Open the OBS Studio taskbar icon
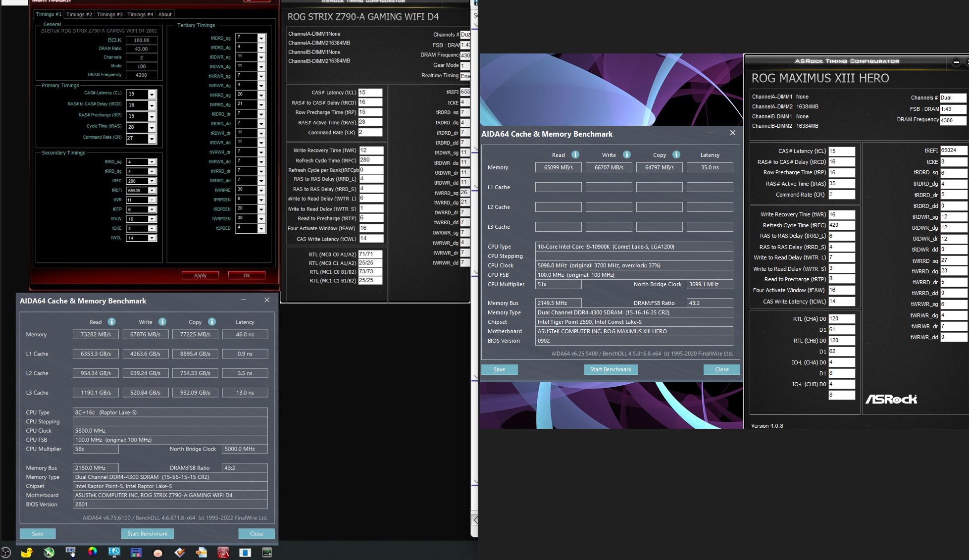This screenshot has height=560, width=969. click(x=5, y=552)
